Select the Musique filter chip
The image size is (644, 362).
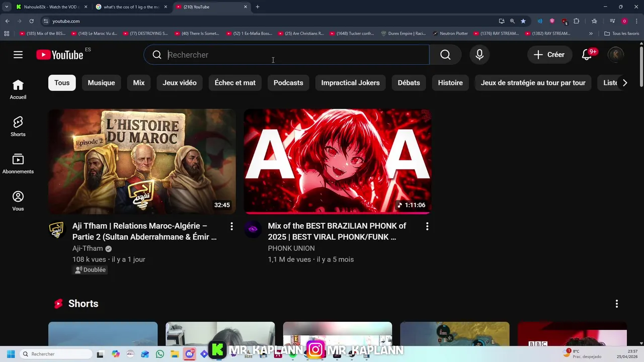(101, 83)
